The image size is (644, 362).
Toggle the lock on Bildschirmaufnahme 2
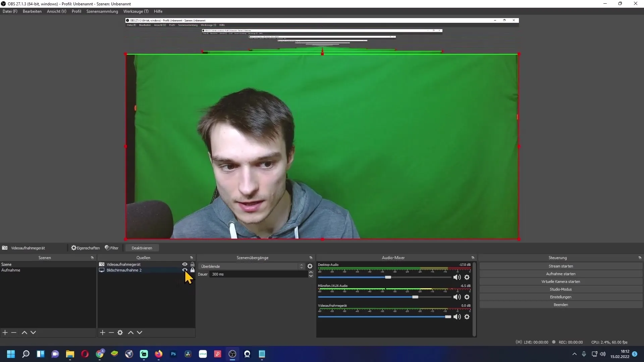pyautogui.click(x=193, y=270)
